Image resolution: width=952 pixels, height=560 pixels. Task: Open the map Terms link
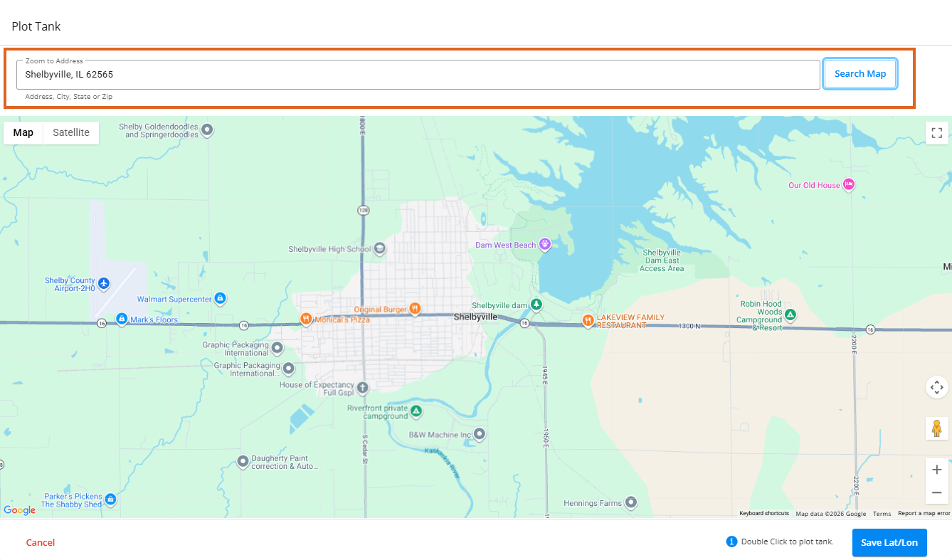[x=882, y=514]
